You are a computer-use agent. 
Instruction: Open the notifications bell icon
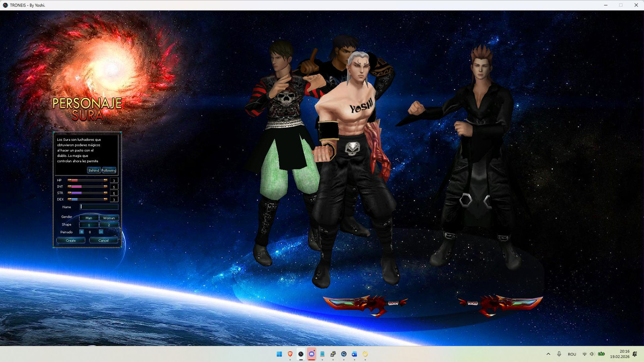pyautogui.click(x=635, y=354)
